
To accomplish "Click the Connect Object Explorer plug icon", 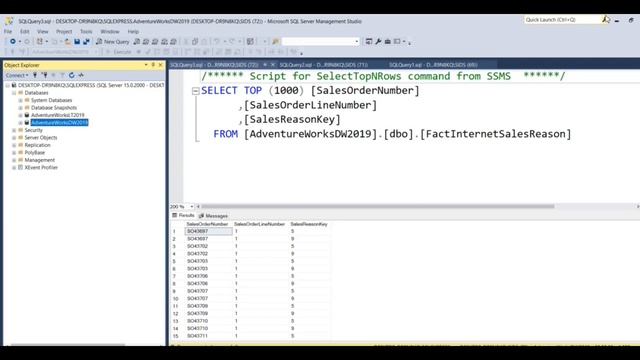I will tap(35, 75).
